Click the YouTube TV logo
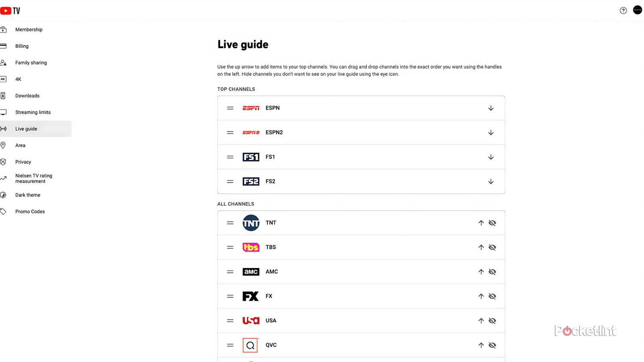This screenshot has height=362, width=644. tap(10, 11)
